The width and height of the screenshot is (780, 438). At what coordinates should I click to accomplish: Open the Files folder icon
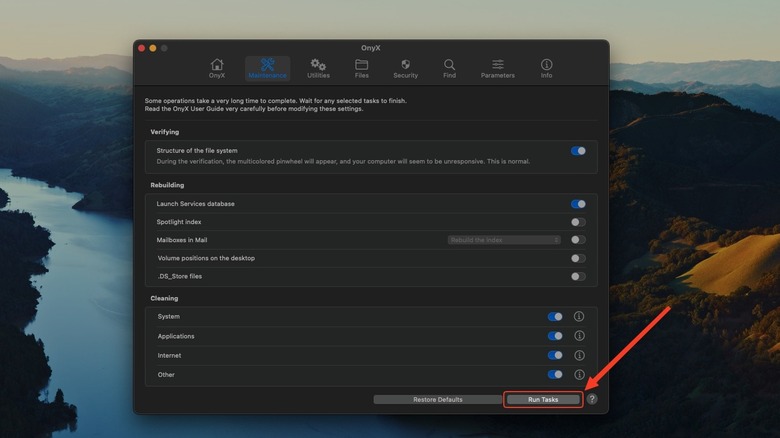point(361,68)
